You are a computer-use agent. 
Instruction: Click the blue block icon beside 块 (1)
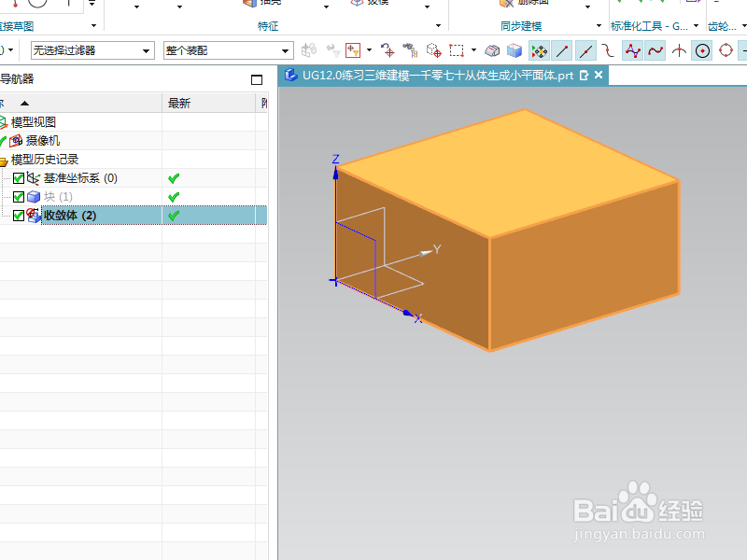[x=34, y=197]
